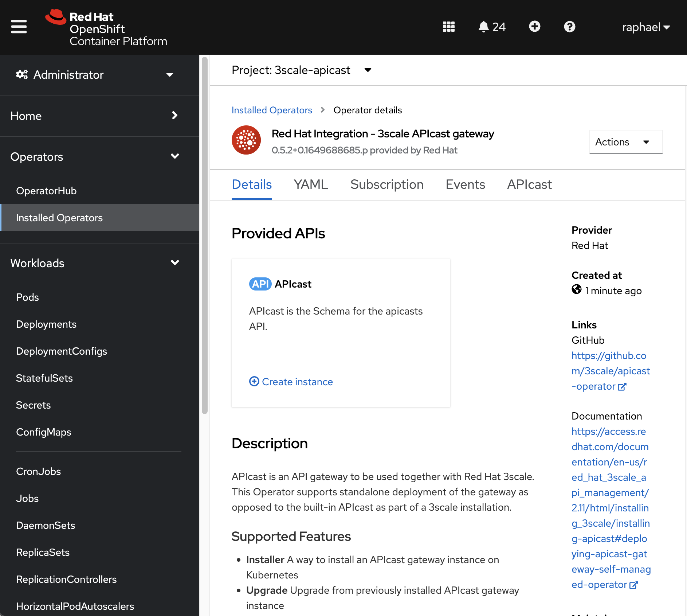Click the Red Hat OpenShift logo
The width and height of the screenshot is (687, 616).
pos(106,28)
